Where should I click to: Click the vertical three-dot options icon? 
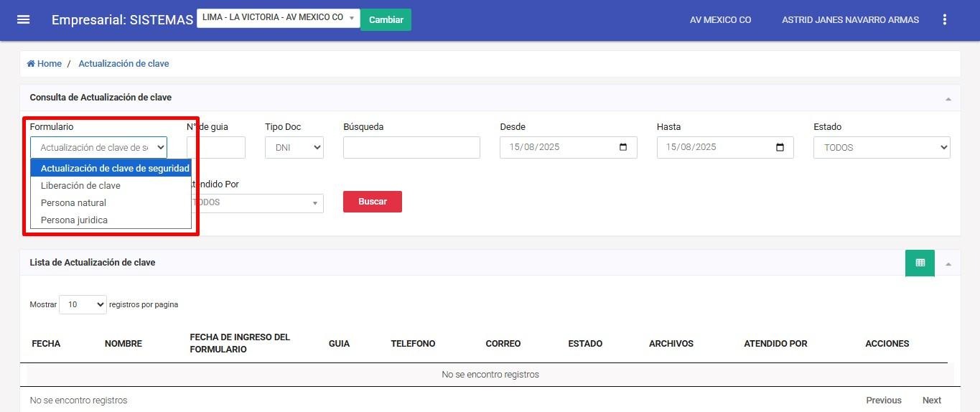944,20
